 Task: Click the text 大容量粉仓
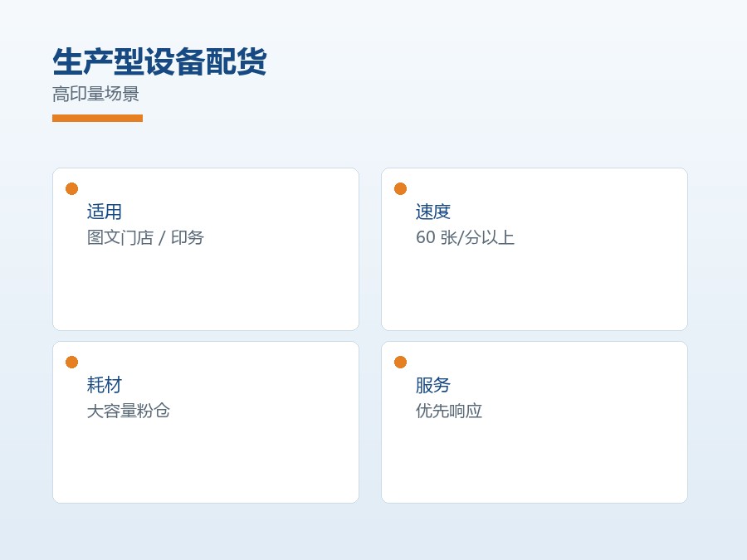pyautogui.click(x=129, y=411)
